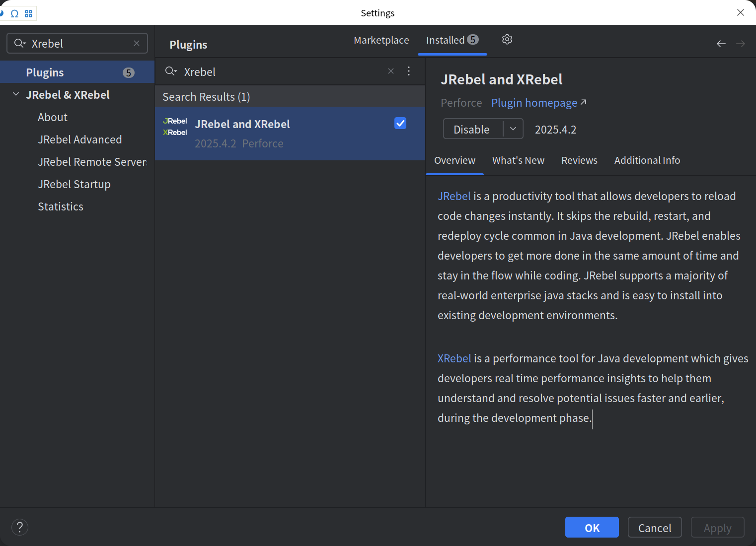756x546 pixels.
Task: Open the Reviews tab
Action: [x=579, y=160]
